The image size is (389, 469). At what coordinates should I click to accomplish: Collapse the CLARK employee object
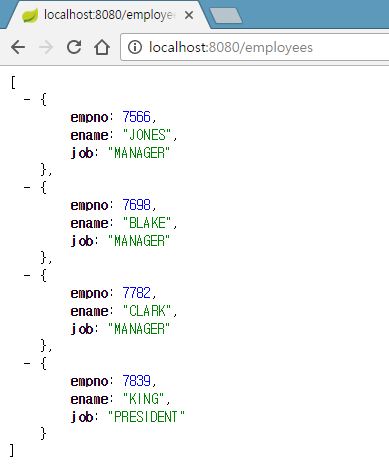(x=27, y=275)
